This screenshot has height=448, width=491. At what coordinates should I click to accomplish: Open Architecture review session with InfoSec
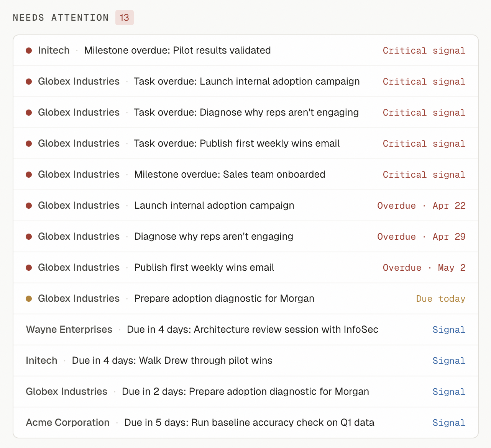(x=246, y=330)
